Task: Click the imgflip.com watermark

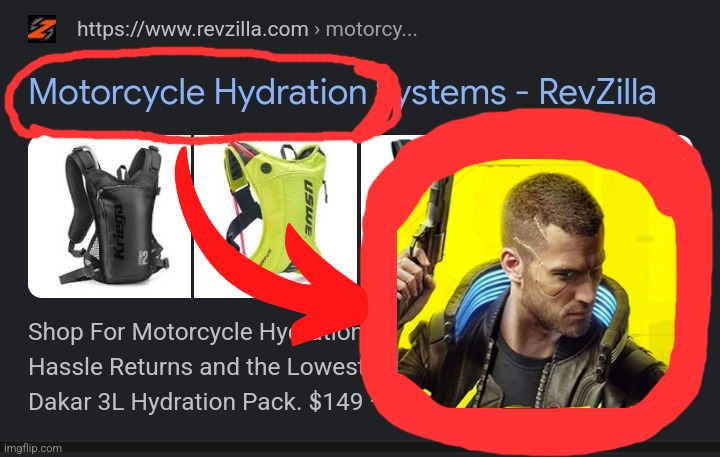Action: point(32,448)
